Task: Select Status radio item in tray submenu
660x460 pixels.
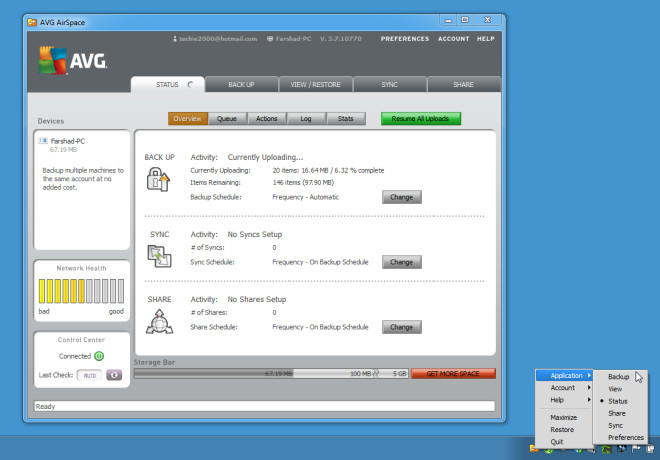Action: tap(620, 401)
